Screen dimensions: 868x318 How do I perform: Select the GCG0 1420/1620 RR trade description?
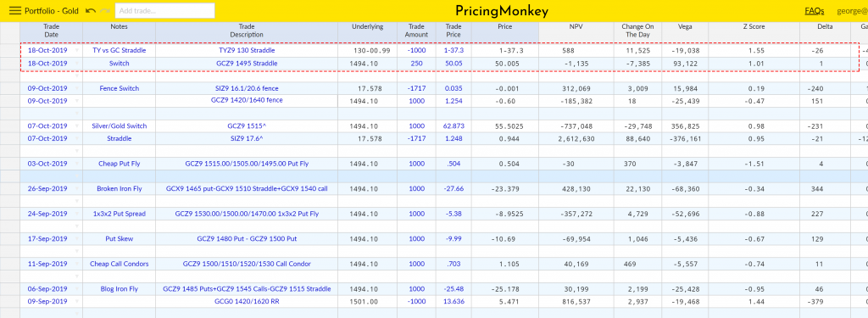click(247, 301)
